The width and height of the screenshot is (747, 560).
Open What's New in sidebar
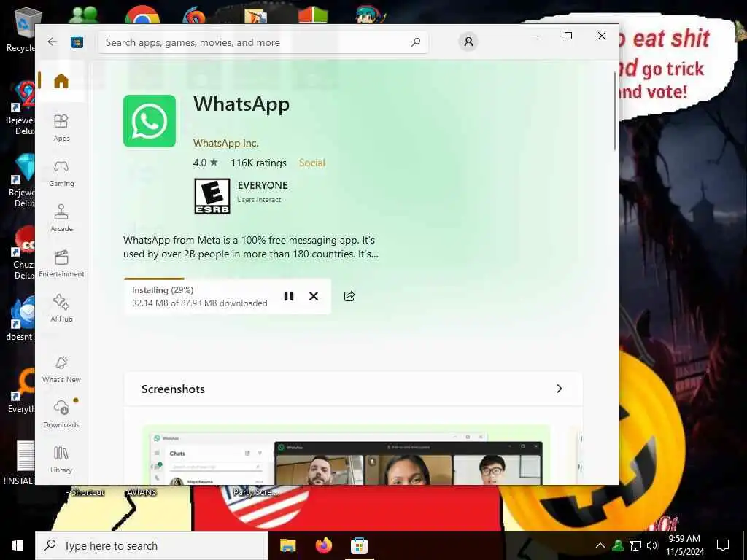click(x=61, y=369)
